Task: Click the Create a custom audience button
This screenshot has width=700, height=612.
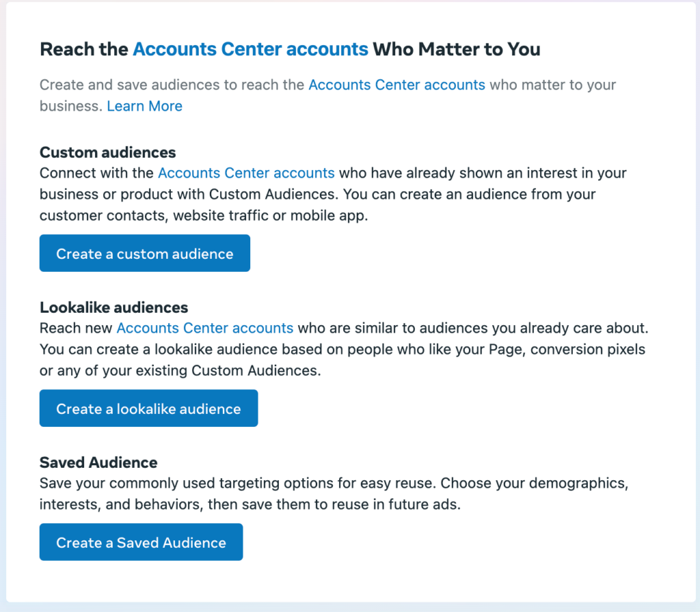Action: click(144, 253)
